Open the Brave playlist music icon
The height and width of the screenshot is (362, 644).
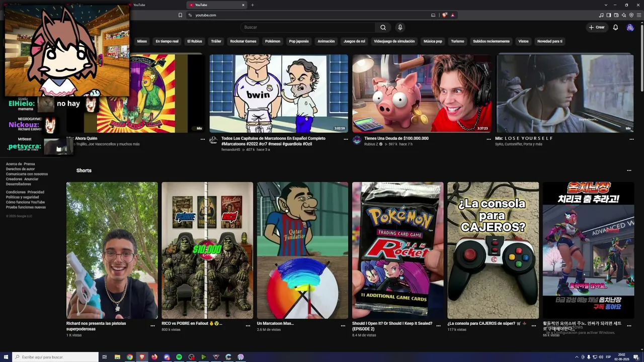[x=602, y=15]
